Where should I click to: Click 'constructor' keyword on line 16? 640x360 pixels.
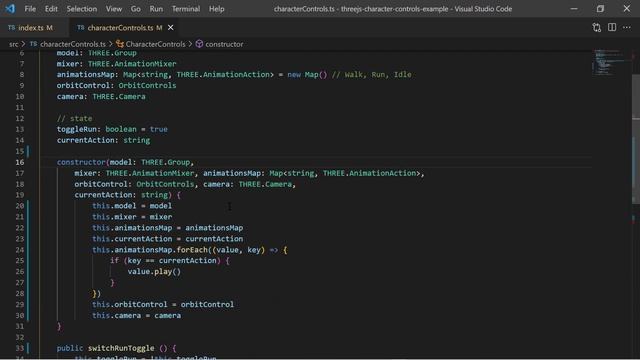[81, 162]
